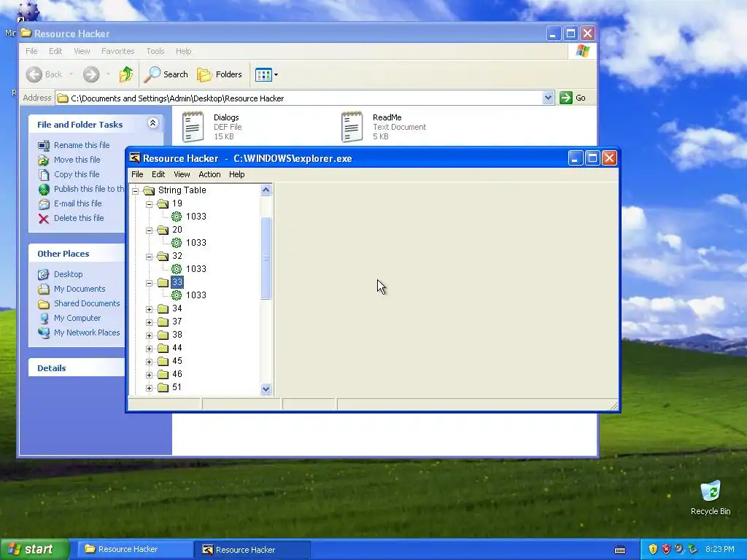Open the Tools menu in Explorer
The image size is (747, 560).
tap(155, 51)
